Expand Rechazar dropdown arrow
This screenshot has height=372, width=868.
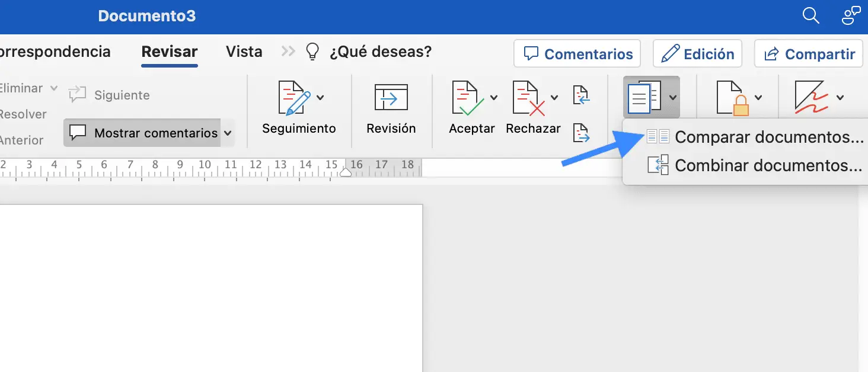click(x=554, y=98)
